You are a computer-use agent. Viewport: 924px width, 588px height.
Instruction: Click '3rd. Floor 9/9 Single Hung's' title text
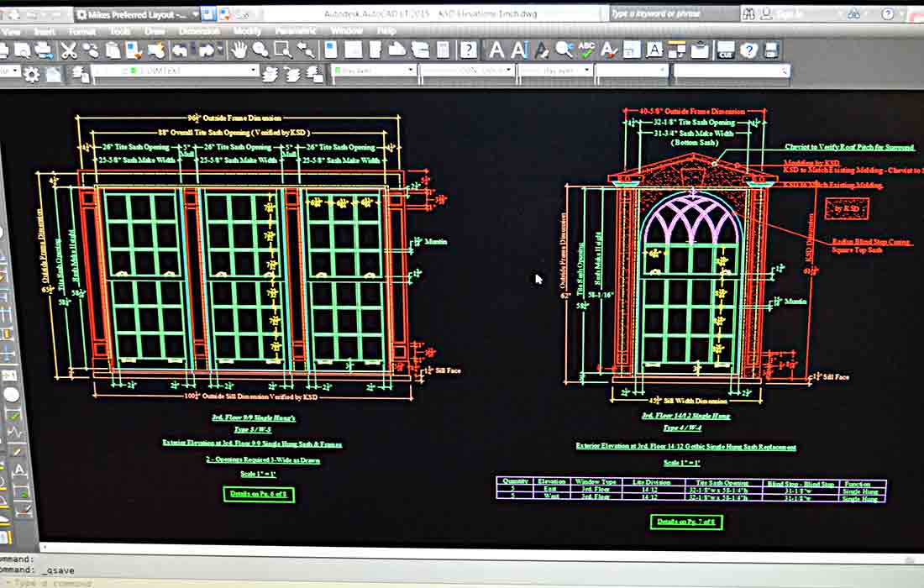pos(254,417)
